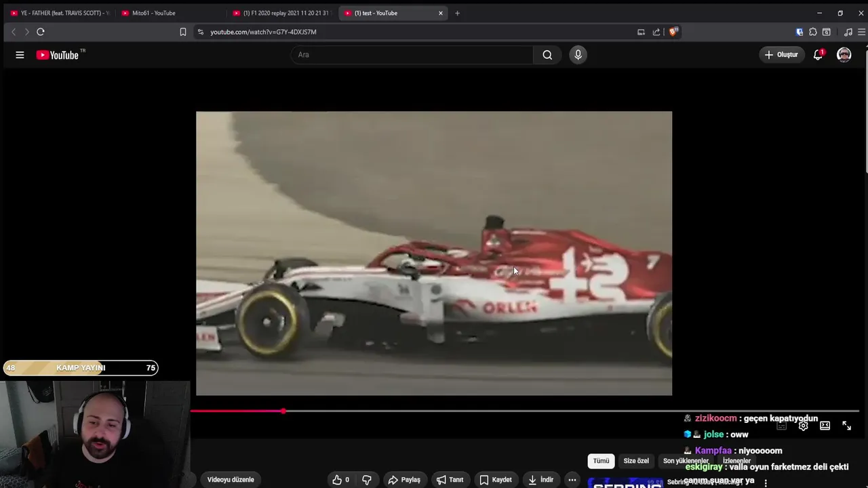Viewport: 868px width, 488px height.
Task: Open site settings icon in the address bar
Action: coord(200,32)
